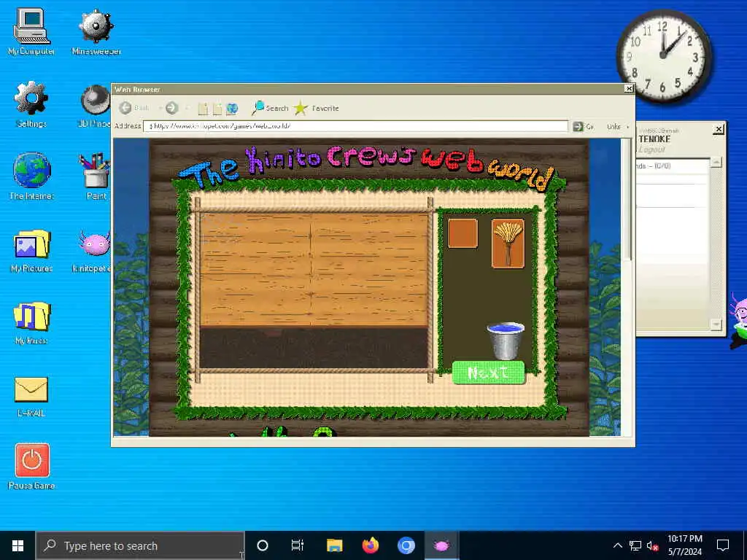747x560 pixels.
Task: Click the first document icon in browser toolbar
Action: click(x=203, y=109)
